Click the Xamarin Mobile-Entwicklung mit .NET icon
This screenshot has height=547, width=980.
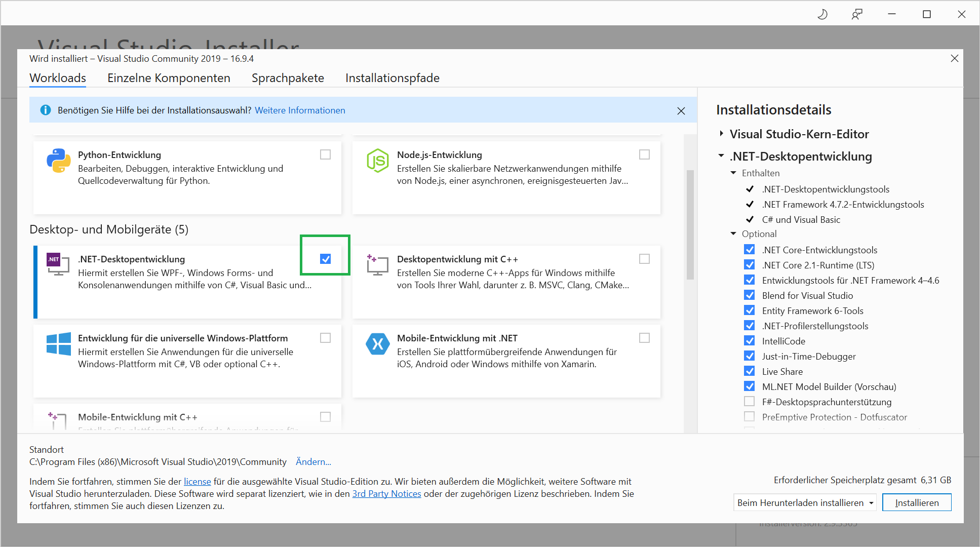point(377,344)
